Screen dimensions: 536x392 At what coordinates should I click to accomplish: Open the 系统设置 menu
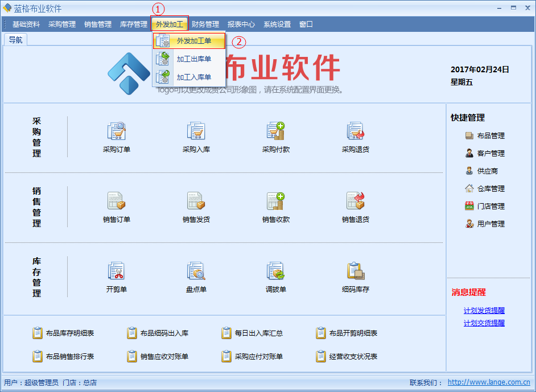click(277, 24)
